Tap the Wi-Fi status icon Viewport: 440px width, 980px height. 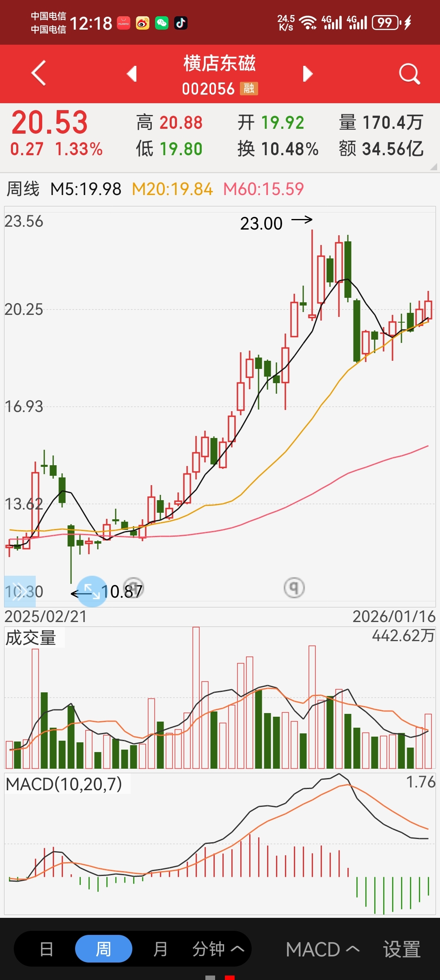click(308, 23)
